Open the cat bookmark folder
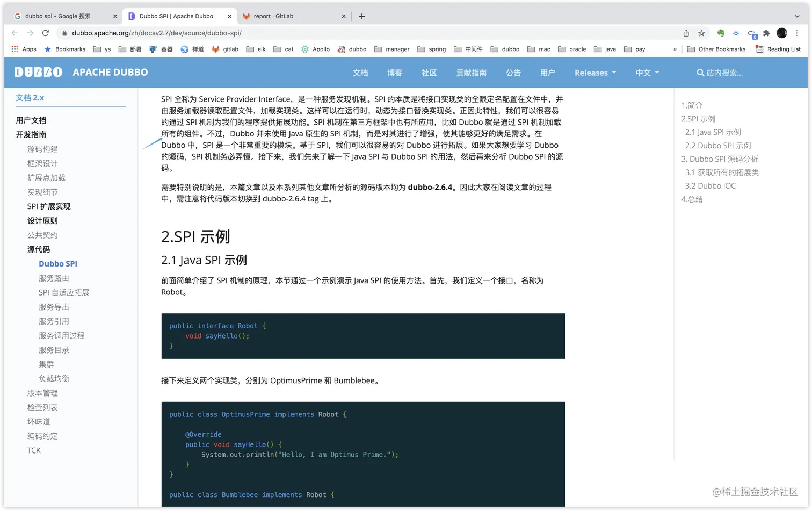 coord(284,49)
